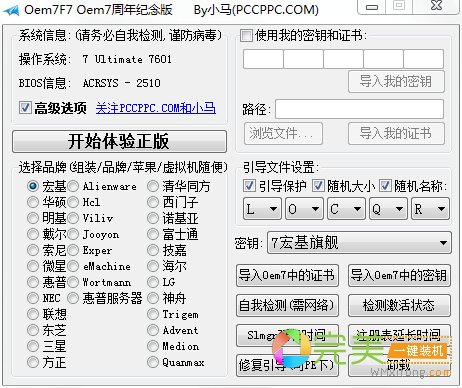Click 导入我的证书 button

click(x=396, y=133)
